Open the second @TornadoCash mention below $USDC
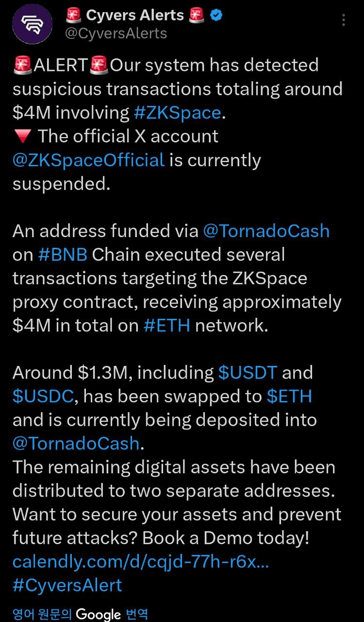Image resolution: width=364 pixels, height=622 pixels. (x=76, y=444)
